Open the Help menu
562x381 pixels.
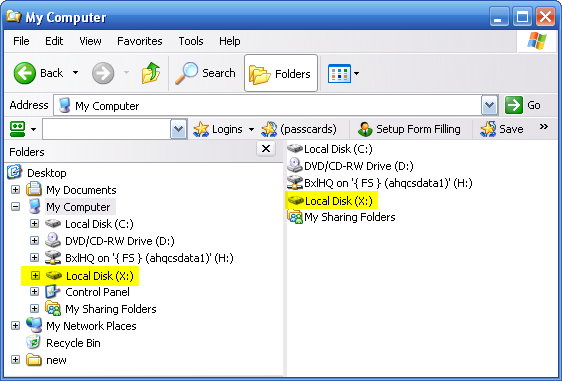pyautogui.click(x=230, y=41)
